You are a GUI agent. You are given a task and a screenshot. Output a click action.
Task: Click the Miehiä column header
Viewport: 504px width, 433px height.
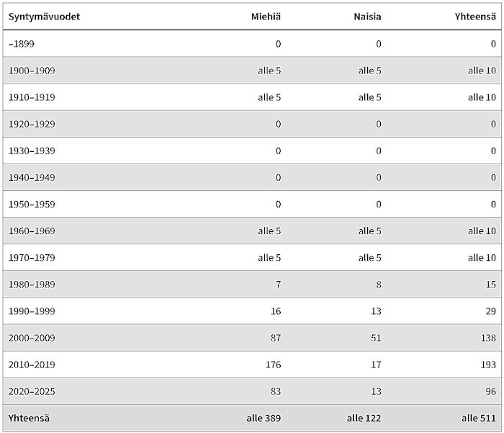pos(266,17)
